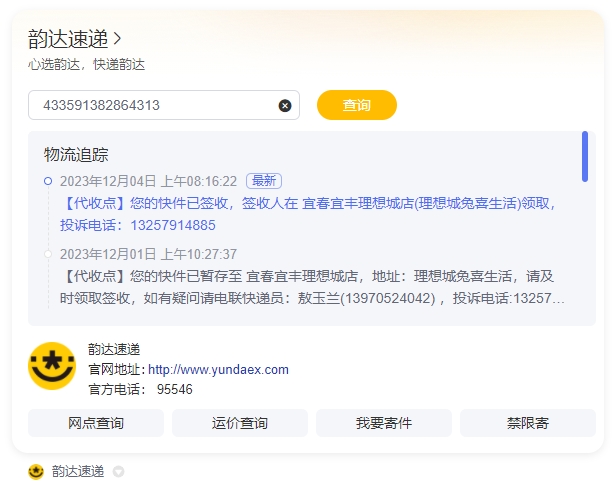Select the 2023年12月04日 上午08:16:22 timestamp
The height and width of the screenshot is (498, 614).
tap(148, 181)
